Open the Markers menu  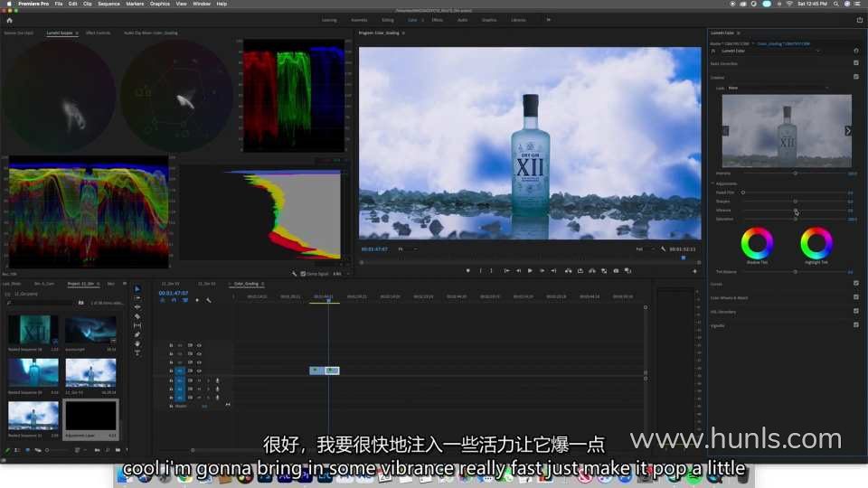pos(135,4)
